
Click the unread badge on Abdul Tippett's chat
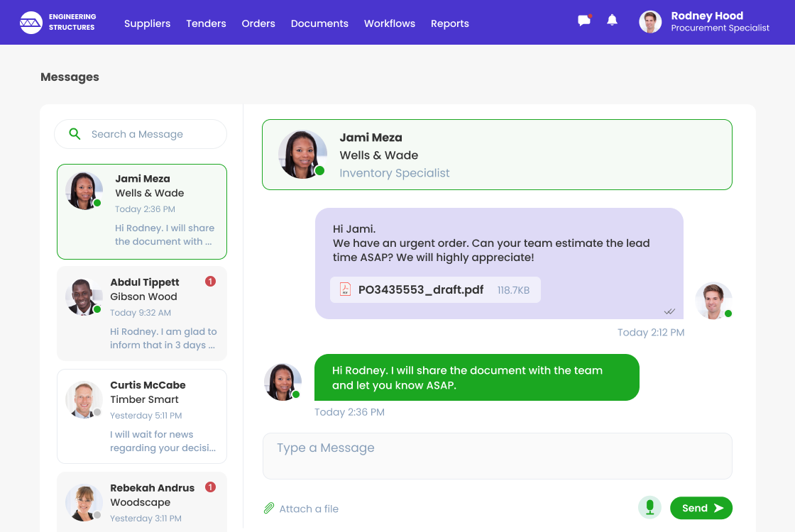pyautogui.click(x=210, y=282)
